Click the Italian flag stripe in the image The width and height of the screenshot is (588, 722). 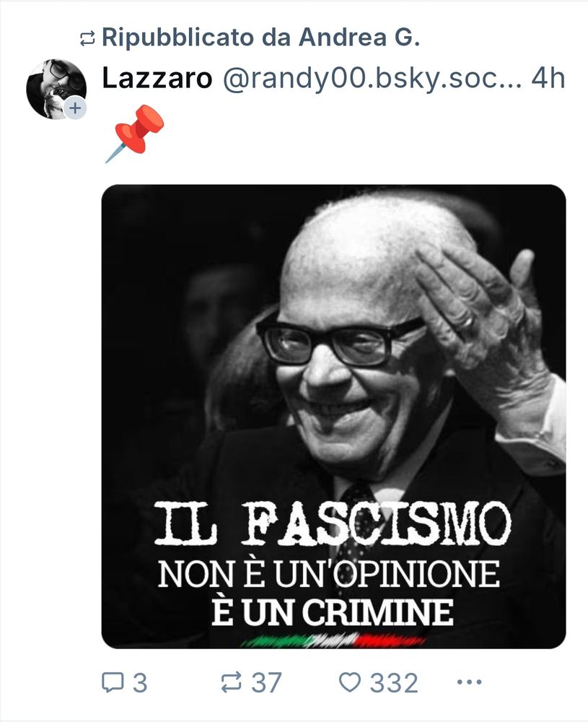point(333,640)
